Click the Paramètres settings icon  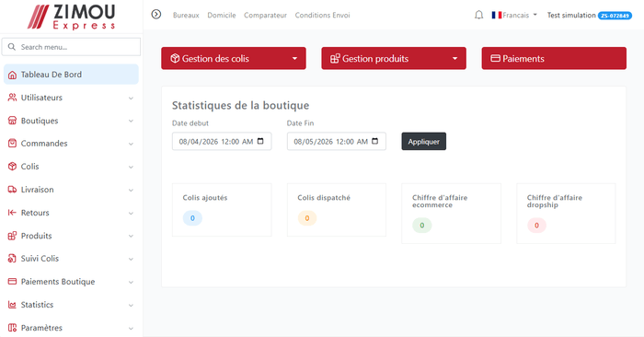click(12, 328)
